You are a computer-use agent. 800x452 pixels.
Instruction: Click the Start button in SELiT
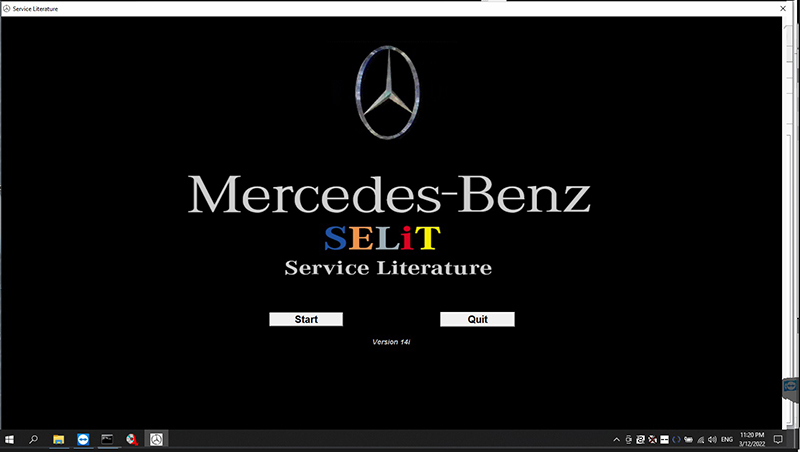point(306,319)
